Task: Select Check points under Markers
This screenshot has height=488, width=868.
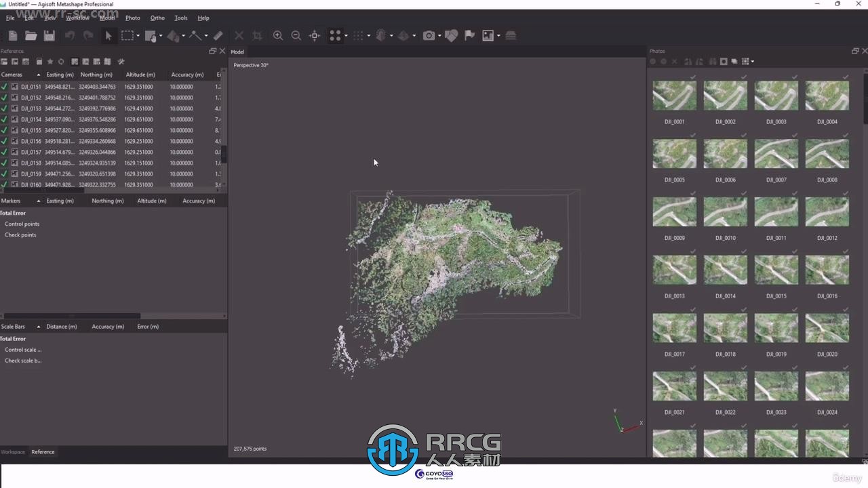Action: [x=20, y=235]
